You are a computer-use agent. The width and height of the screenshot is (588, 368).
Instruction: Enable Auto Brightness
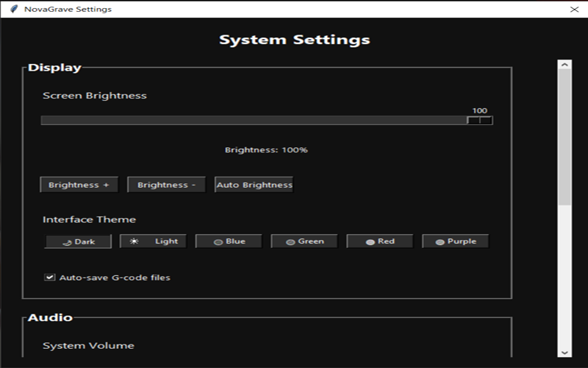pos(254,185)
